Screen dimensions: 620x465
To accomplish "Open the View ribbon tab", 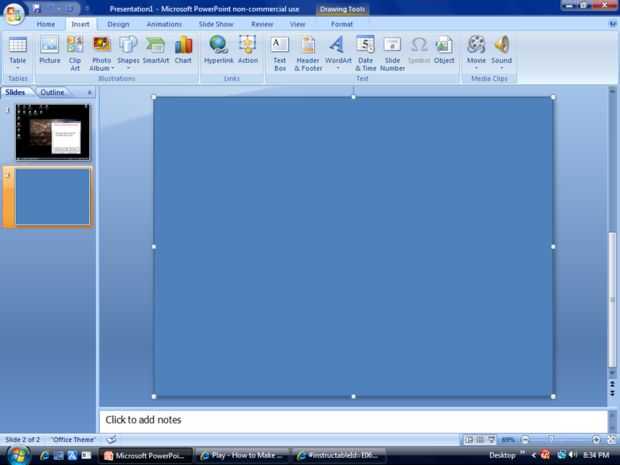I will (x=297, y=24).
